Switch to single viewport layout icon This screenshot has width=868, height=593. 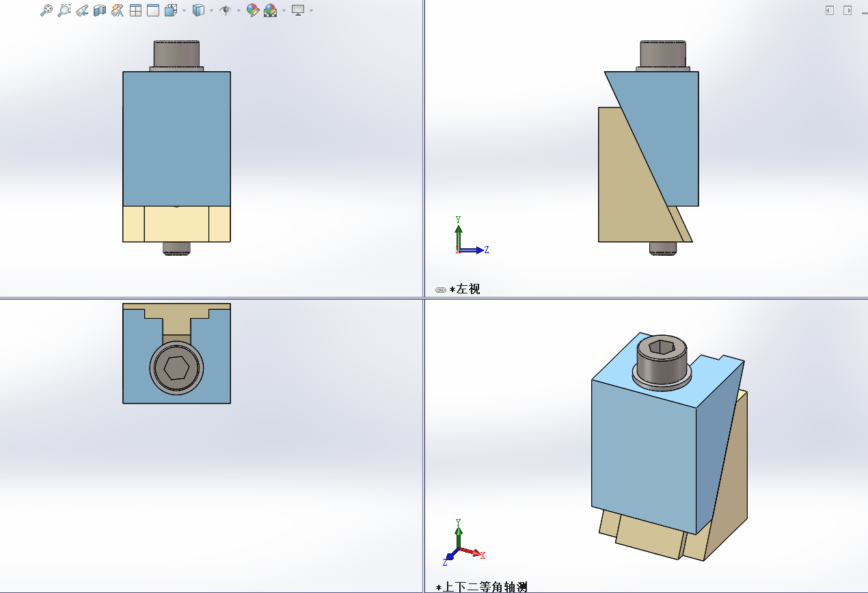point(153,10)
